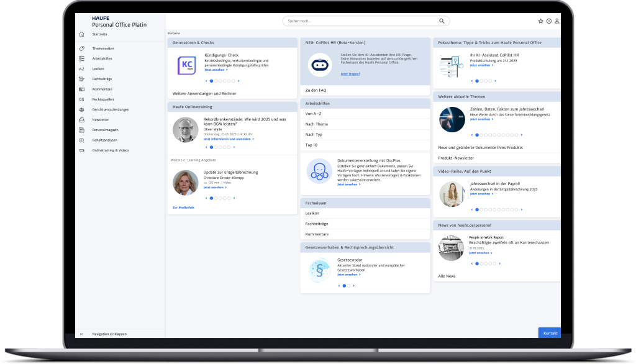The width and height of the screenshot is (636, 364).
Task: Select second carousel dot in Generatoren & Checks
Action: [x=216, y=81]
